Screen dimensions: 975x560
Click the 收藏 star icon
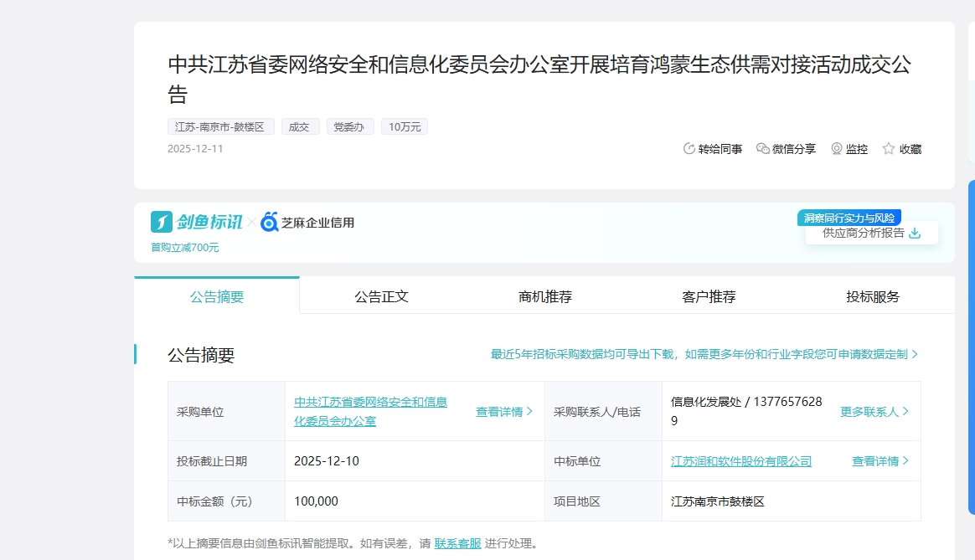click(889, 148)
